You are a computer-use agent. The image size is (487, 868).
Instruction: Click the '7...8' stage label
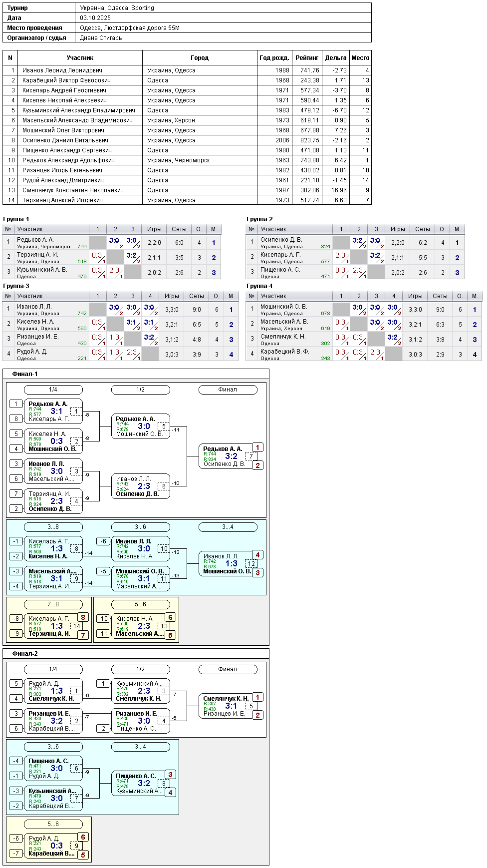pos(53,604)
